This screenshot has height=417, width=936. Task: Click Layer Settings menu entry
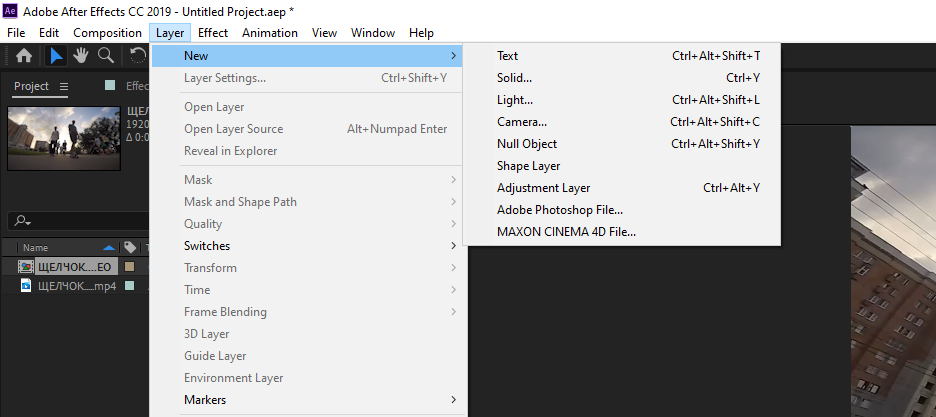307,78
